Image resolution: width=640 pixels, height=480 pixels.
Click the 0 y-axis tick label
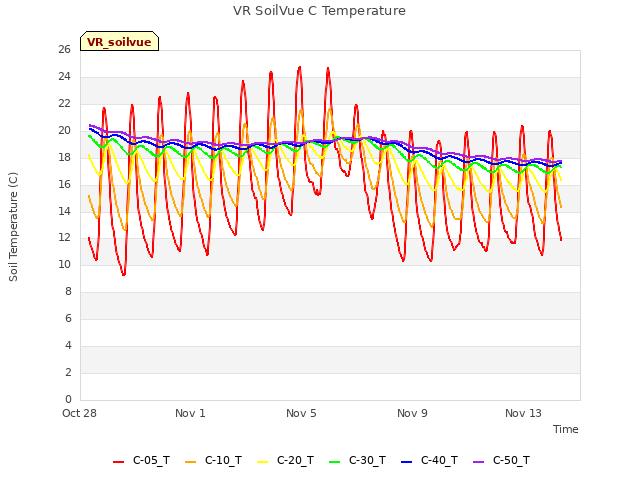[68, 400]
